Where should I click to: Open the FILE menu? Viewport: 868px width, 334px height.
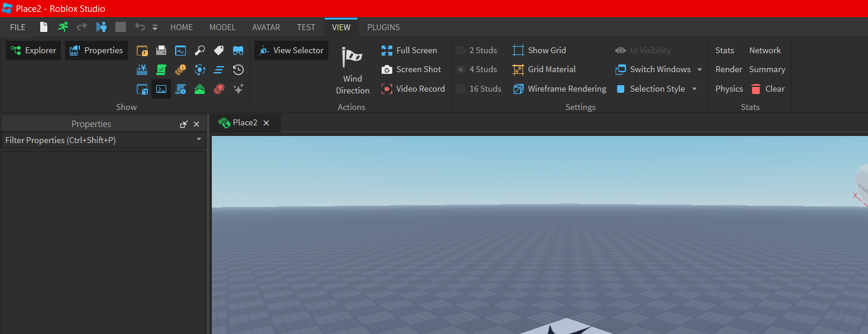coord(18,27)
